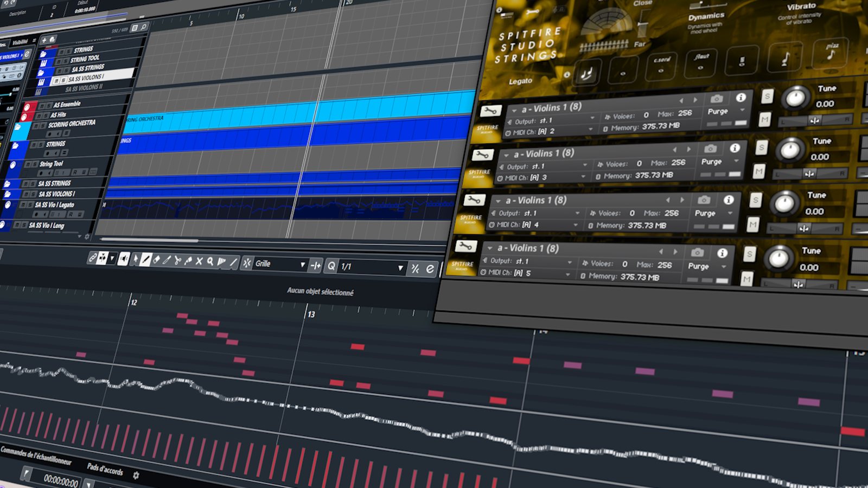Open the gear settings next to Pads d'accords
This screenshot has height=488, width=868.
(136, 476)
